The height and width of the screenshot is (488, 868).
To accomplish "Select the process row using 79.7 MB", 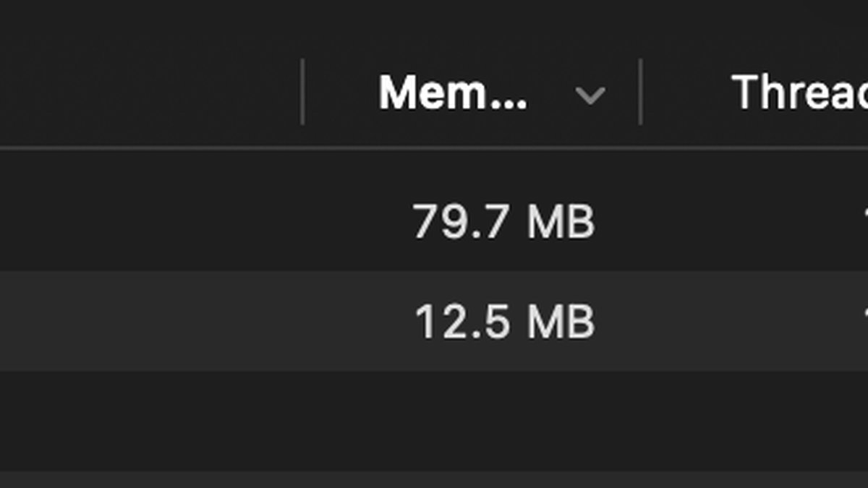I will tap(434, 222).
